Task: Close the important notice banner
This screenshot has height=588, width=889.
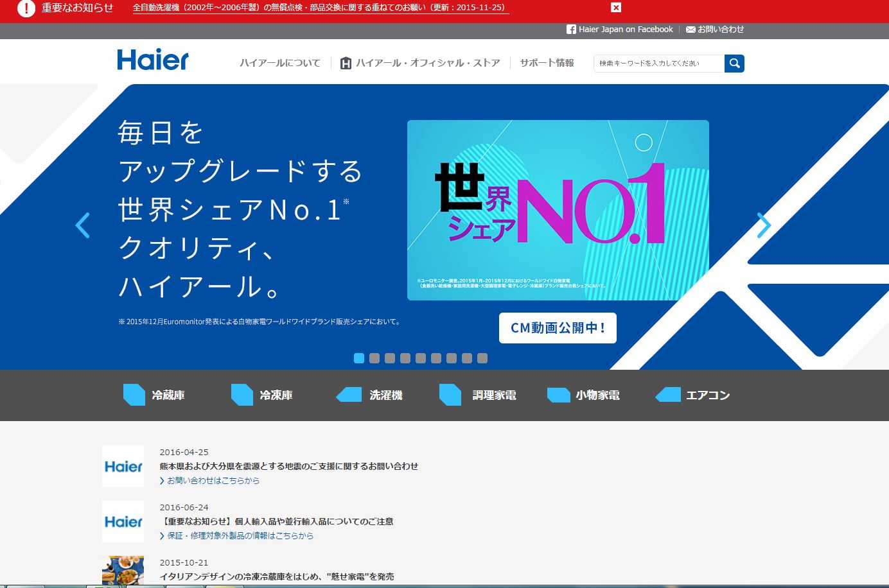Action: coord(616,8)
